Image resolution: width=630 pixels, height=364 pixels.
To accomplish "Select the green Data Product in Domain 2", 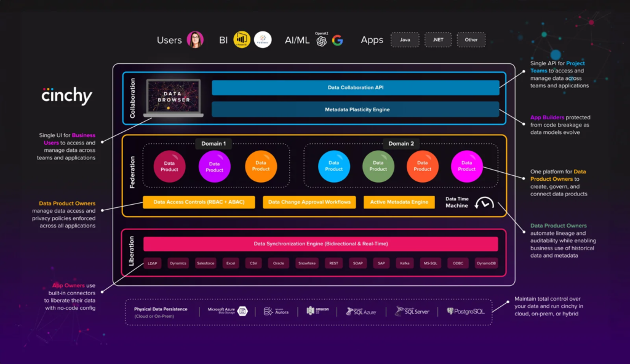I will (x=378, y=167).
